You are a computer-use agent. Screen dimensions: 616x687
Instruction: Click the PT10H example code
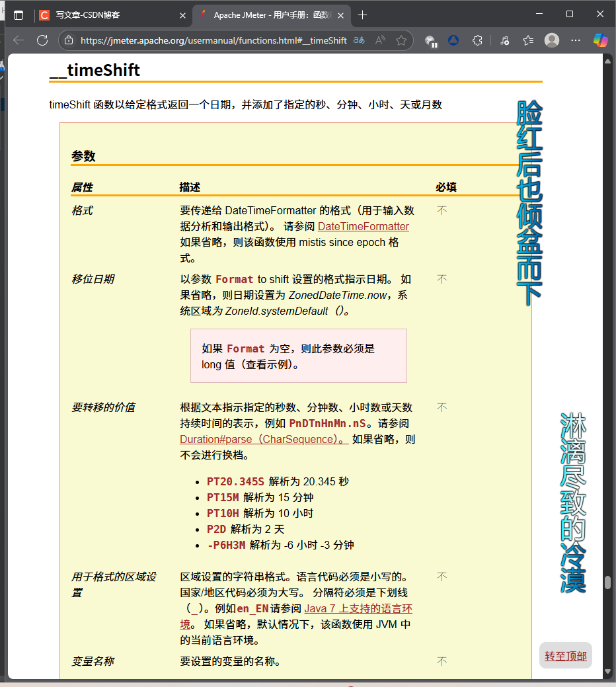[x=223, y=513]
